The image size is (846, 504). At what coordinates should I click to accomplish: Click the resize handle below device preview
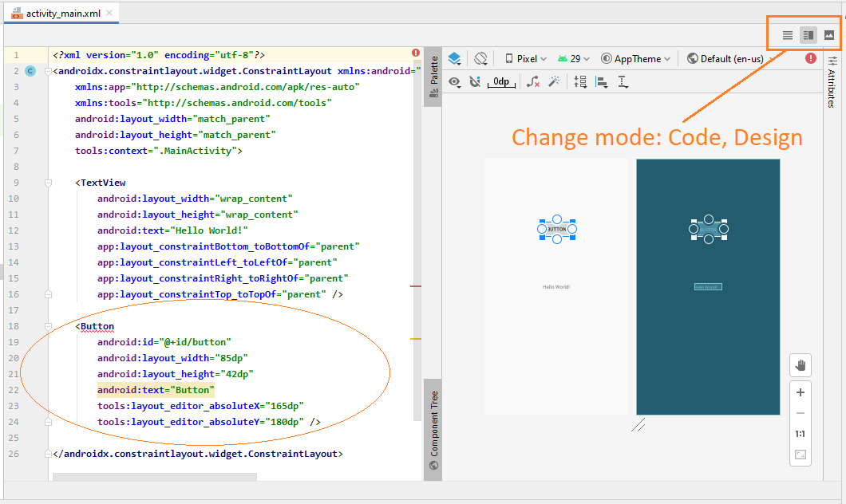point(638,425)
